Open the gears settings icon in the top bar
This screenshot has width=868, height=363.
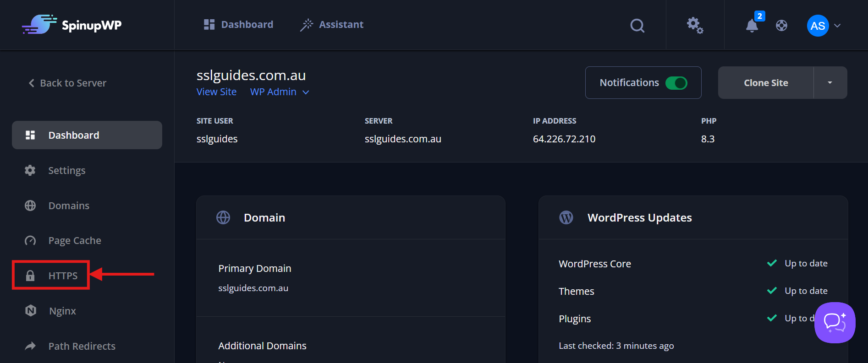point(695,25)
